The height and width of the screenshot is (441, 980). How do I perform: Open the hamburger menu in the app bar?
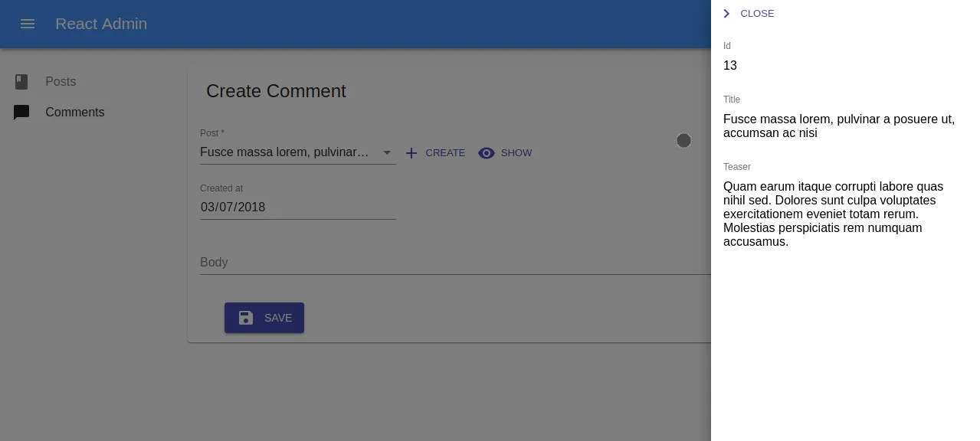[28, 24]
